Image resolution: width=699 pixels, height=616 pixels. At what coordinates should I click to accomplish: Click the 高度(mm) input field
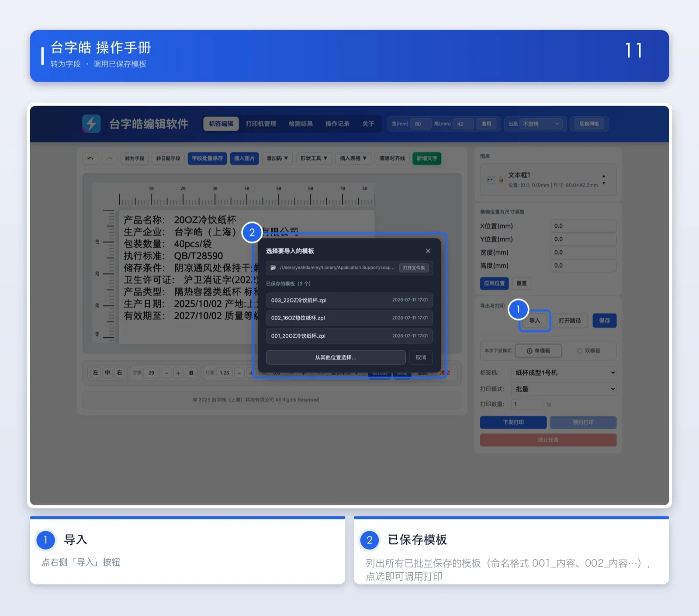(x=583, y=265)
